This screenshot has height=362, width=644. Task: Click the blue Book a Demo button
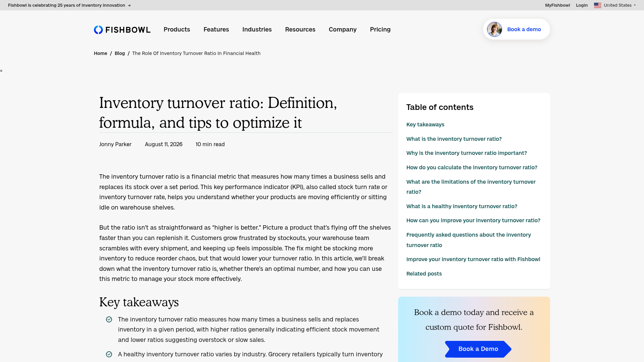[478, 349]
